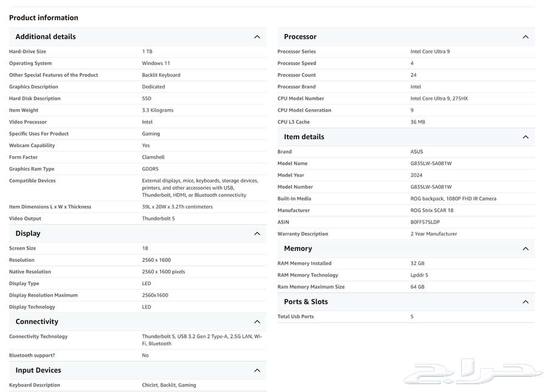Collapse the Connectivity section arrow
The width and height of the screenshot is (547, 392).
257,322
